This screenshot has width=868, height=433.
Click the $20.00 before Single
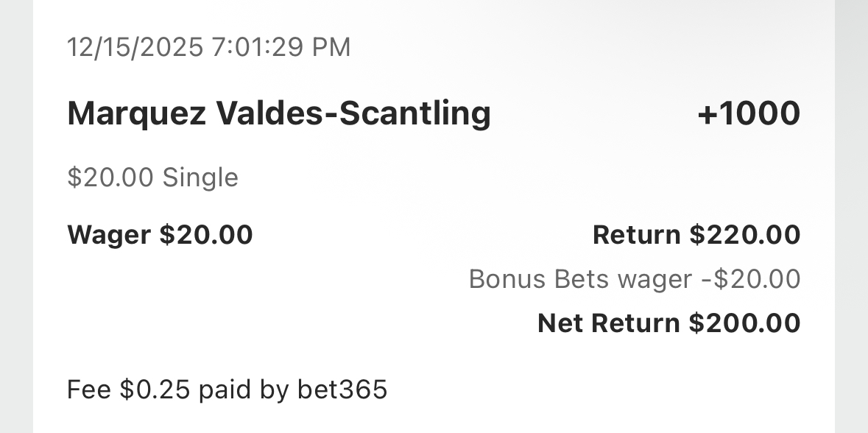point(110,178)
